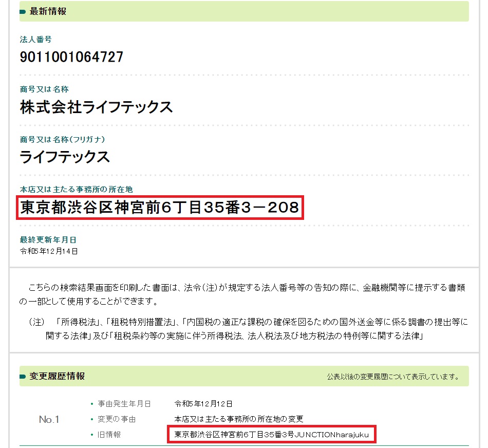Image resolution: width=488 pixels, height=448 pixels.
Task: Click the 旧情報 label
Action: [x=109, y=434]
